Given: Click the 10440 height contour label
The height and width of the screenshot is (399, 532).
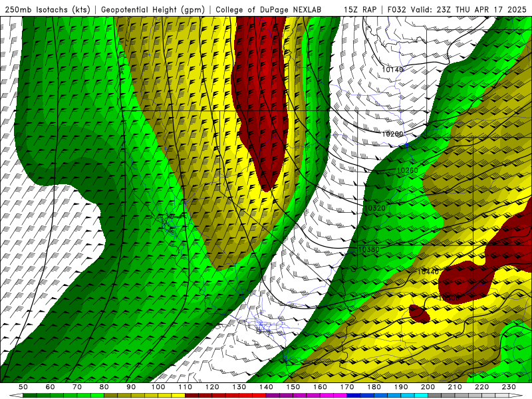Looking at the screenshot, I should click(428, 271).
